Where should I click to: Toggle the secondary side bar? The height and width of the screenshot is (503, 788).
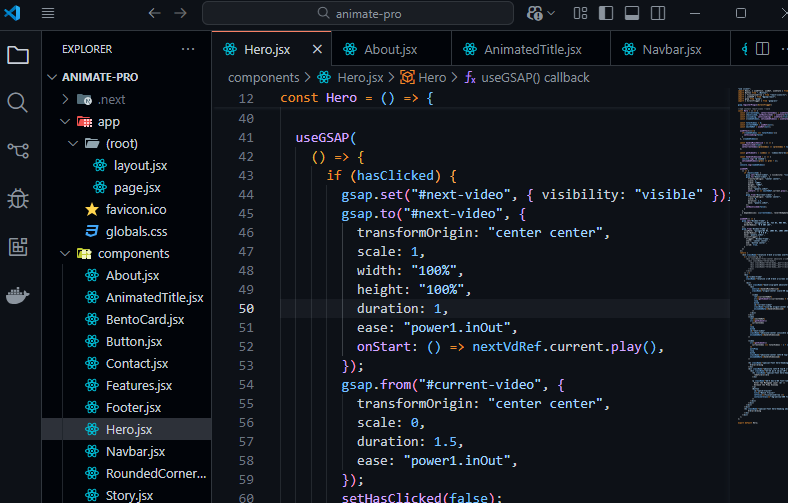(x=658, y=13)
